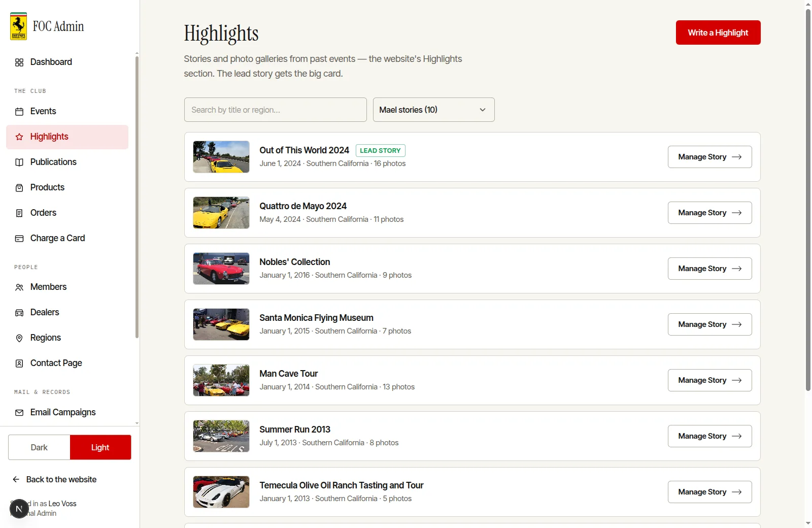
Task: Click the Dealers car icon
Action: pos(19,313)
